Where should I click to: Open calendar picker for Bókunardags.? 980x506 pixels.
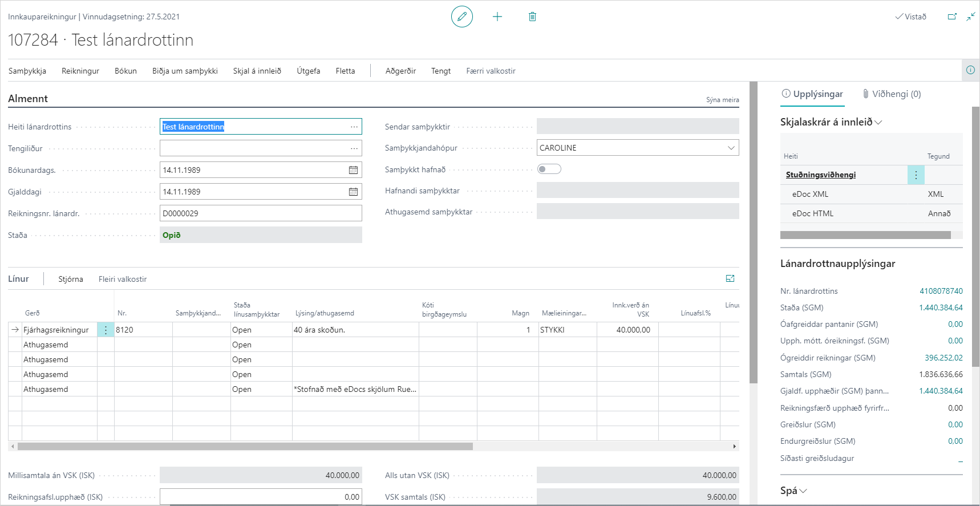[353, 170]
